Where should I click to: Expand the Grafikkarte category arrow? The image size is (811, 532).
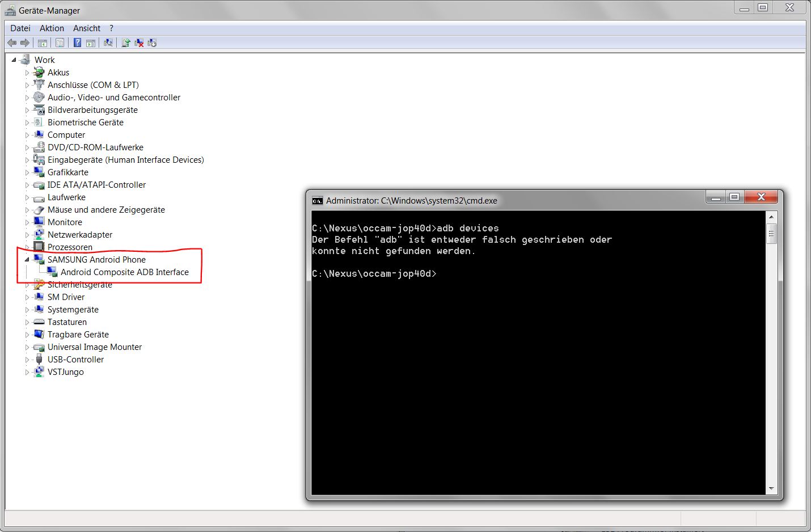coord(27,172)
